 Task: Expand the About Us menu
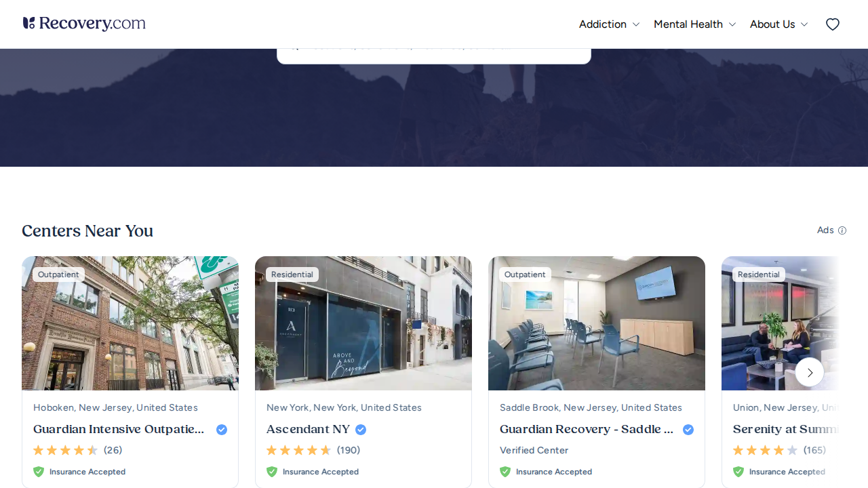click(x=778, y=24)
